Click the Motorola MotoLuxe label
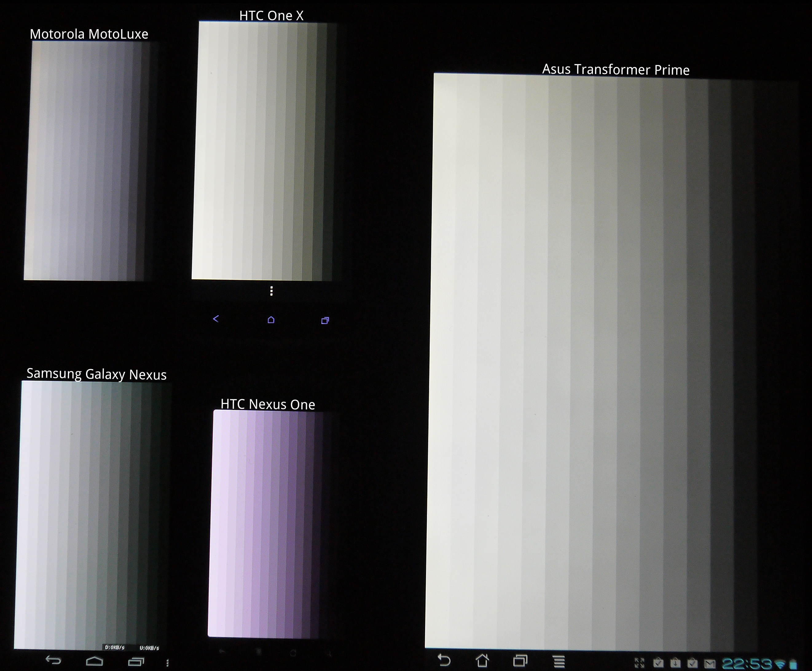The height and width of the screenshot is (671, 812). (x=89, y=34)
